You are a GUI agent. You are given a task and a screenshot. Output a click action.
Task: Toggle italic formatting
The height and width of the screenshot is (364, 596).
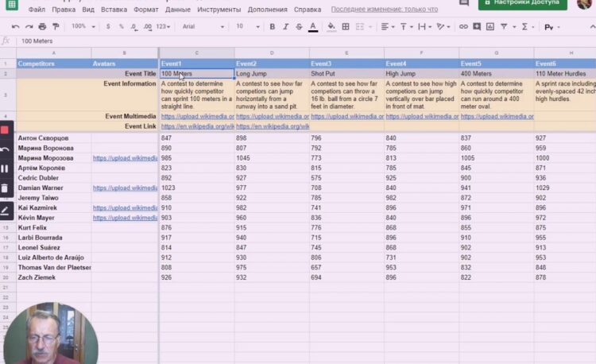[284, 26]
